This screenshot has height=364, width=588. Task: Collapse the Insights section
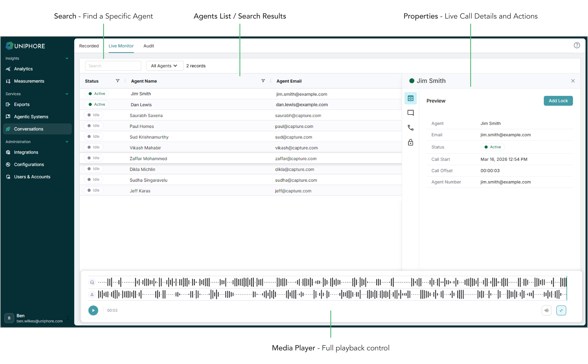tap(67, 58)
